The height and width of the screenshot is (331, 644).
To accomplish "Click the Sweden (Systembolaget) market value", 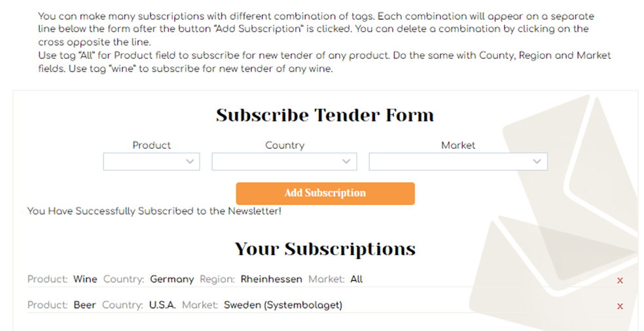I will tap(283, 305).
